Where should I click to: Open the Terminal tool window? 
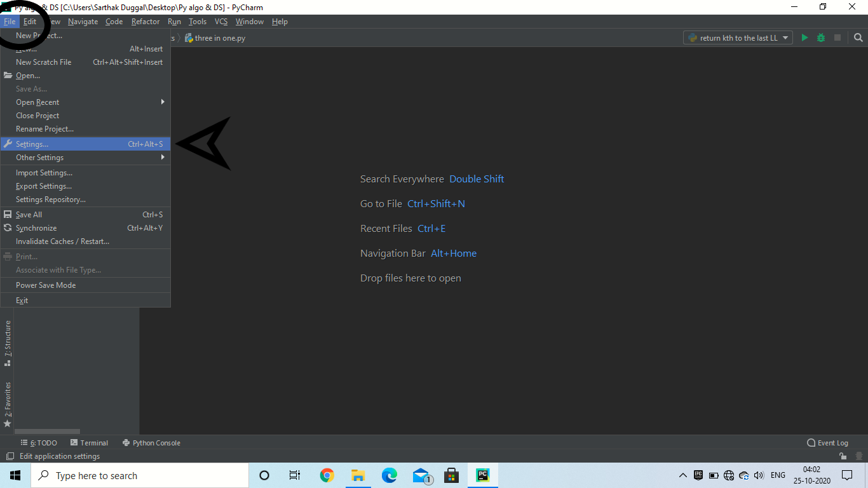(89, 443)
